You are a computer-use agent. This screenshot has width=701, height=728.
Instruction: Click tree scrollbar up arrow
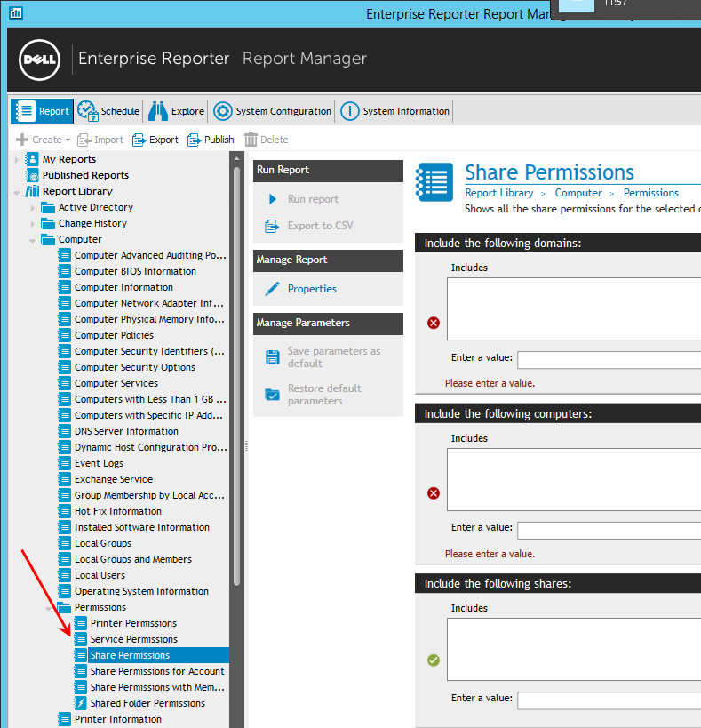236,158
